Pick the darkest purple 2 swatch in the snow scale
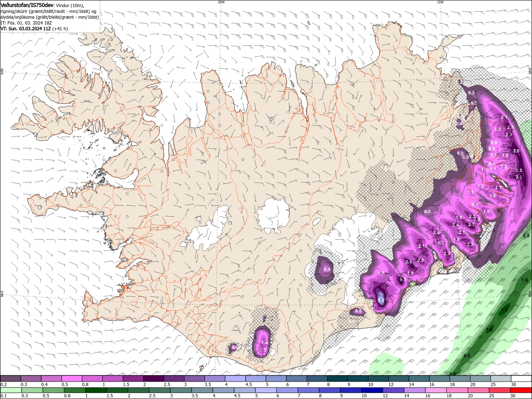The image size is (532, 399). coord(153,379)
